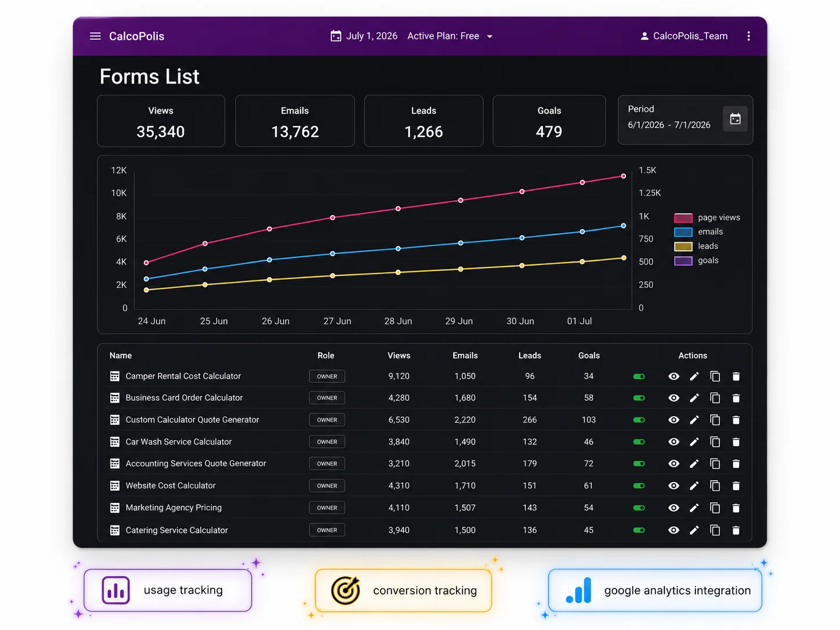
Task: Expand the Active Plan: Free dropdown
Action: coord(490,36)
